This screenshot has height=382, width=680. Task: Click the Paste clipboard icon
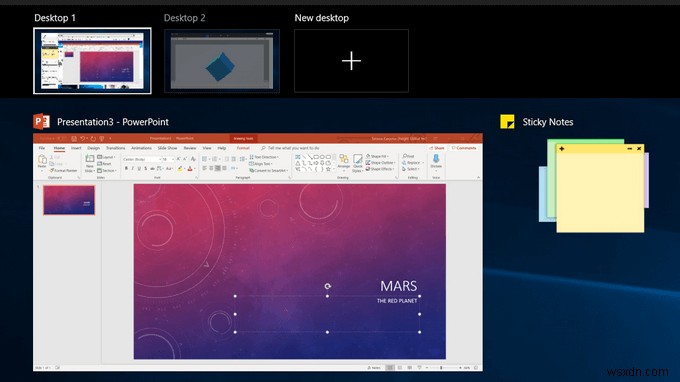click(42, 160)
